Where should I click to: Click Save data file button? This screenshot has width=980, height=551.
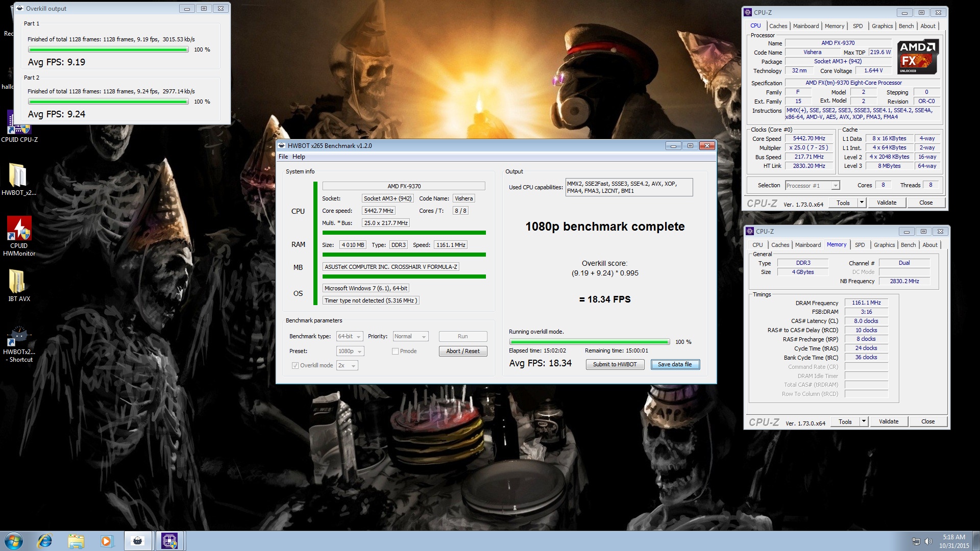675,365
